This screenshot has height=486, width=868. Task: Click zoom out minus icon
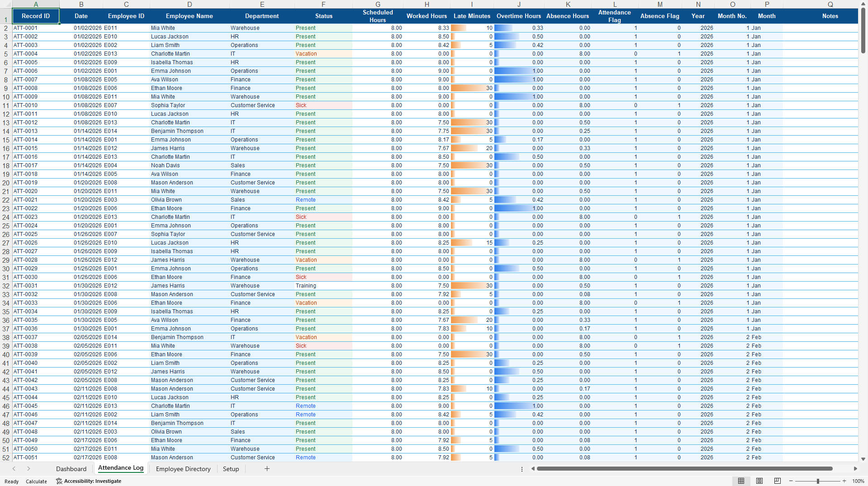(x=791, y=481)
